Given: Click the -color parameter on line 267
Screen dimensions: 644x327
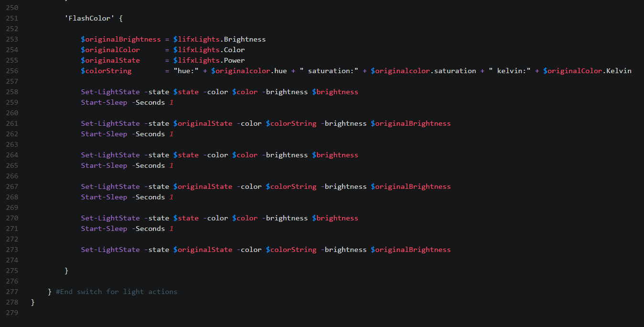Looking at the screenshot, I should coord(249,186).
